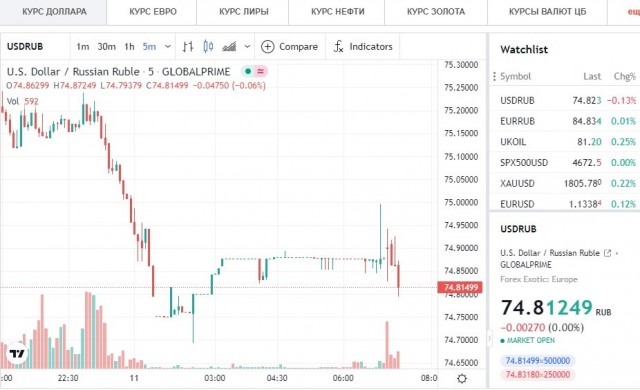
Task: Open the Watchlist column options dots
Action: click(x=494, y=76)
